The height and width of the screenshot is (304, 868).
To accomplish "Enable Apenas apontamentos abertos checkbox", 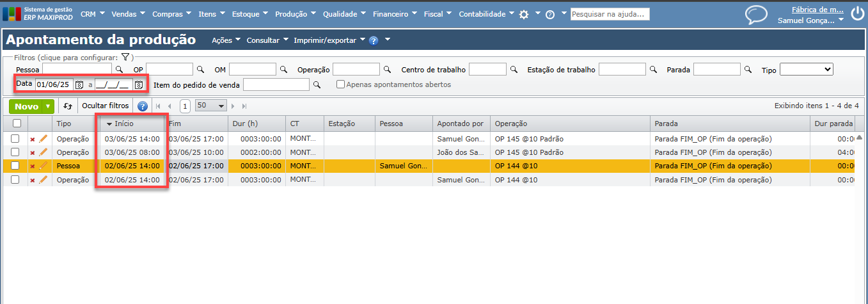I will pyautogui.click(x=341, y=84).
